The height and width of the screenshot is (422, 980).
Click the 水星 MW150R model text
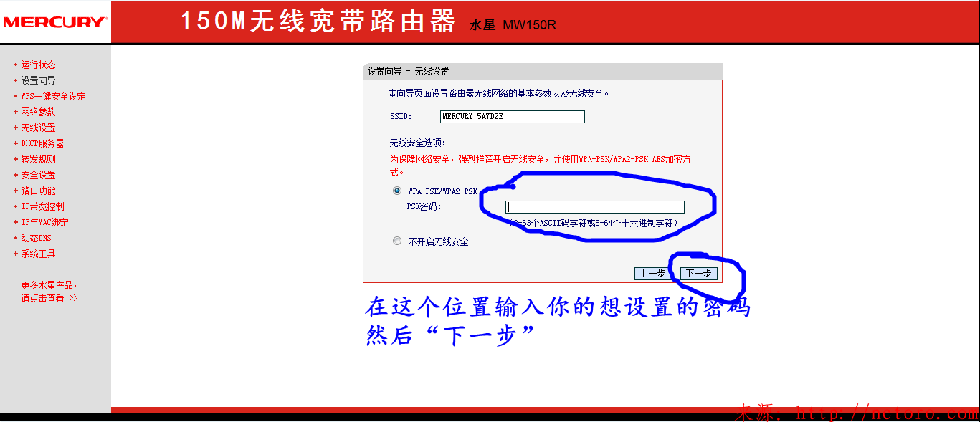(x=513, y=25)
